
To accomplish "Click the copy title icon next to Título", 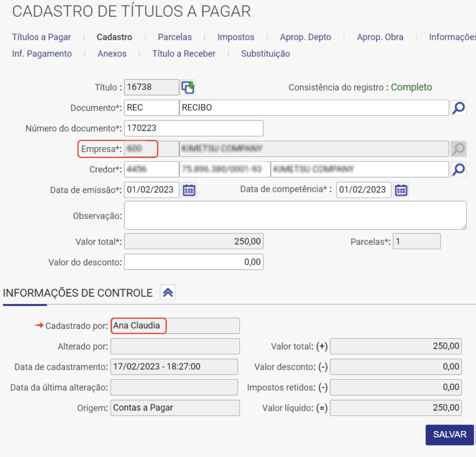I will click(188, 87).
